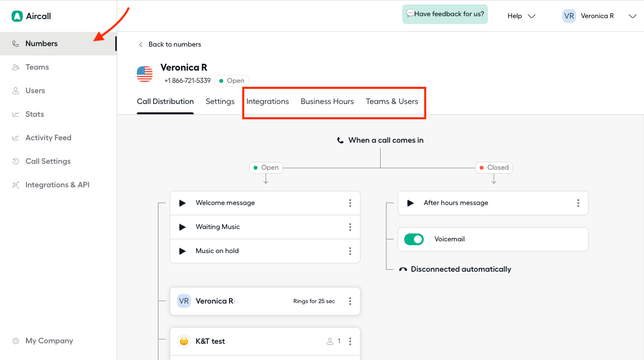Image resolution: width=644 pixels, height=360 pixels.
Task: Click When a call comes in heading
Action: pyautogui.click(x=386, y=140)
